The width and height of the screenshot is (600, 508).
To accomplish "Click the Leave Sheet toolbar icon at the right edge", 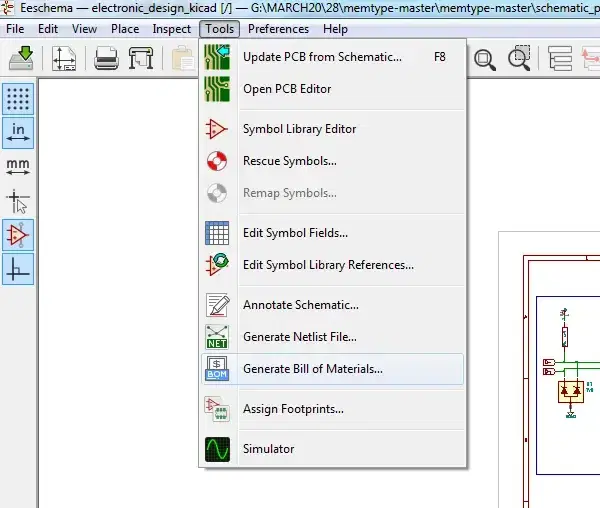I will (591, 58).
